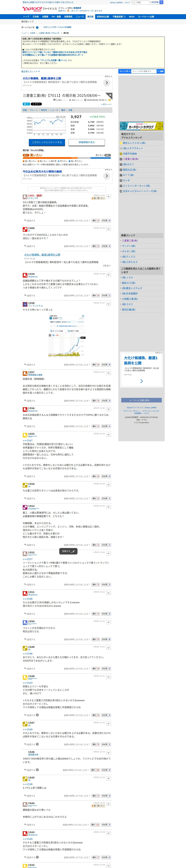Open the portfolio help question-mark icon
The height and width of the screenshot is (868, 186).
click(x=37, y=27)
